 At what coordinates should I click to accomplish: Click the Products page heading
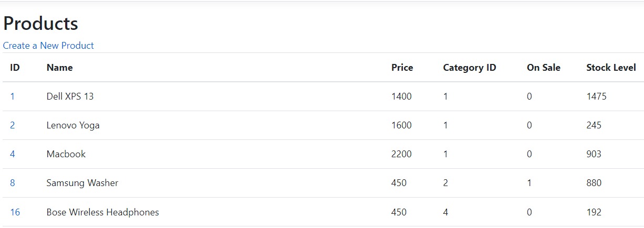tap(40, 24)
